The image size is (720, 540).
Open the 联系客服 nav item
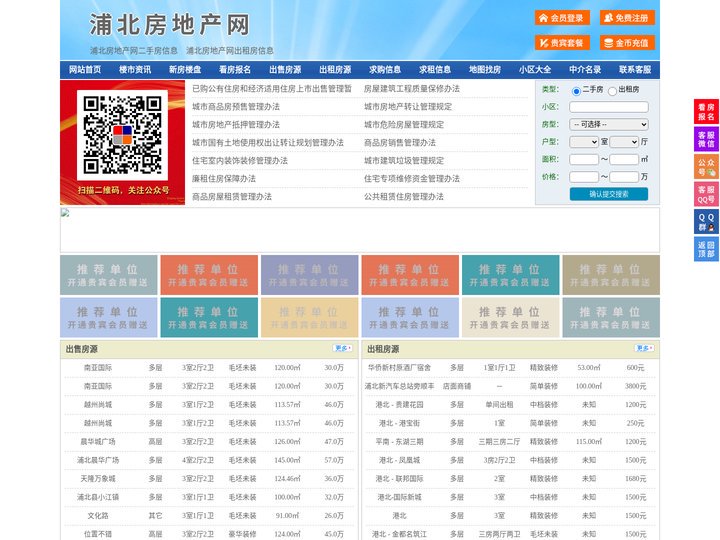point(635,70)
